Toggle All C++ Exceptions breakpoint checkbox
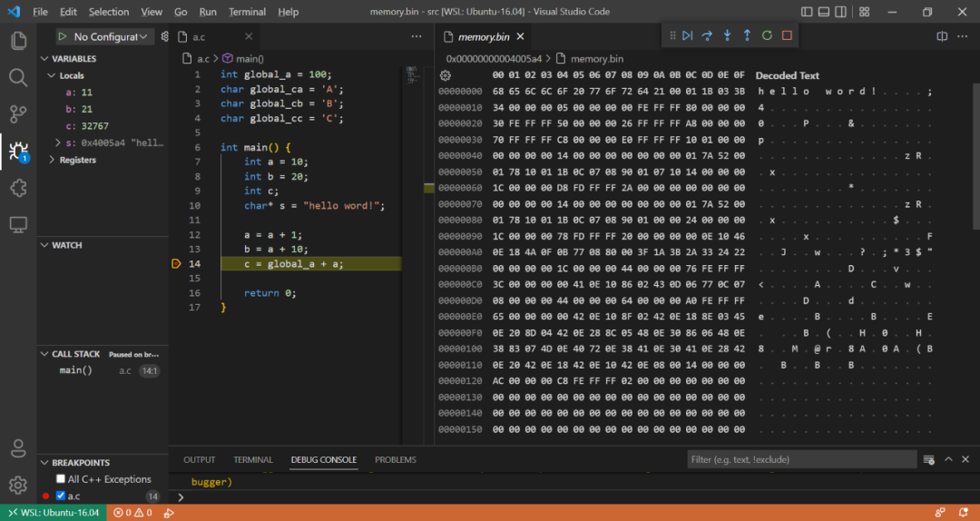Viewport: 980px width, 521px height. pos(61,479)
